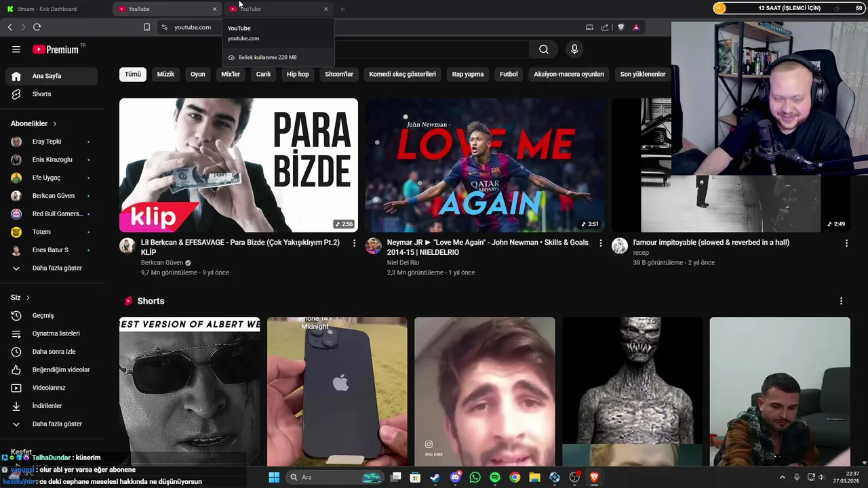Image resolution: width=868 pixels, height=488 pixels.
Task: Select the Rap yapma filter chip
Action: click(468, 75)
